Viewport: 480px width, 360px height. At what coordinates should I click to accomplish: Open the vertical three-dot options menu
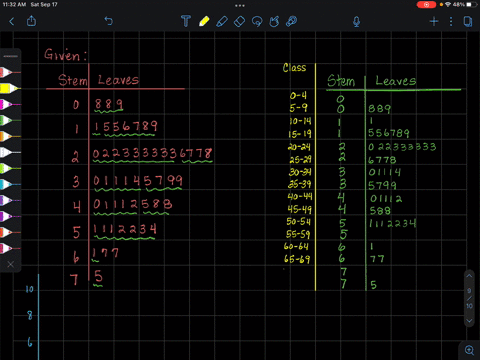(x=451, y=22)
